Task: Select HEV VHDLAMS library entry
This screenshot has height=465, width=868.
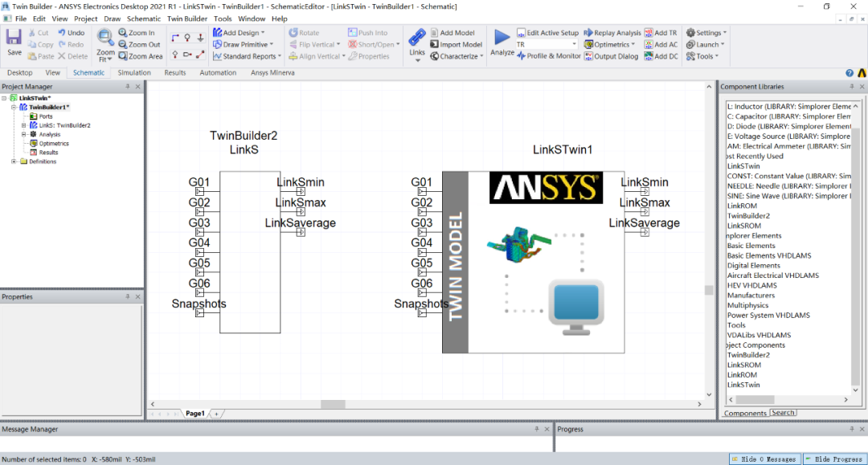Action: [751, 285]
